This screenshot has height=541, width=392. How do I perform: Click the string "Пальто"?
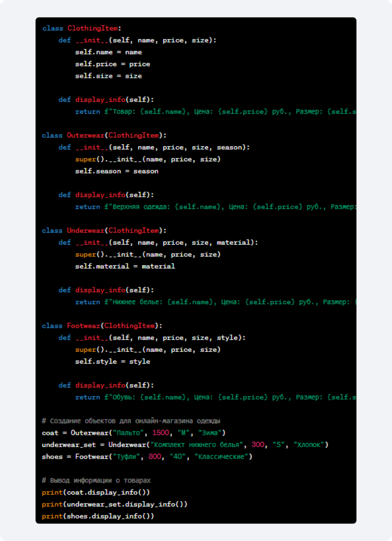pyautogui.click(x=128, y=433)
